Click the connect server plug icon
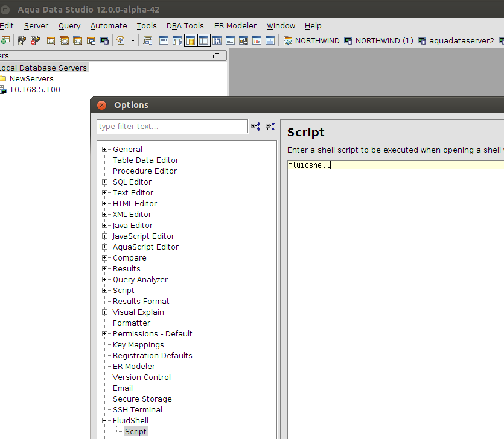The width and height of the screenshot is (504, 439). point(22,40)
